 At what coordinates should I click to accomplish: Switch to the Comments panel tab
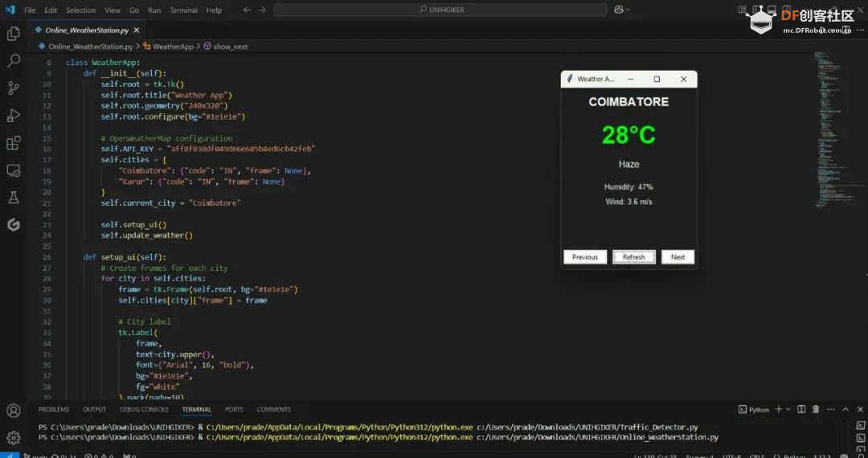click(x=273, y=409)
